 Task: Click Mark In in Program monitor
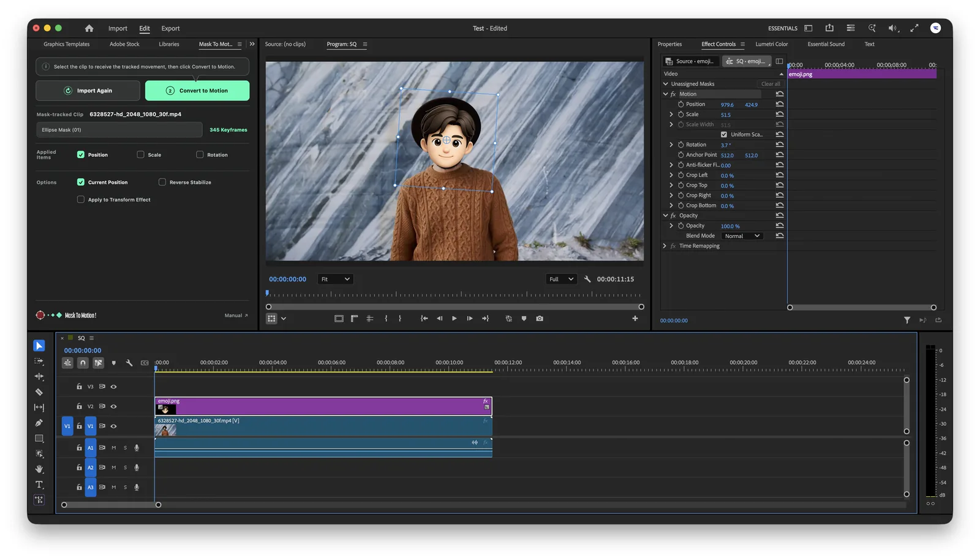pos(386,319)
